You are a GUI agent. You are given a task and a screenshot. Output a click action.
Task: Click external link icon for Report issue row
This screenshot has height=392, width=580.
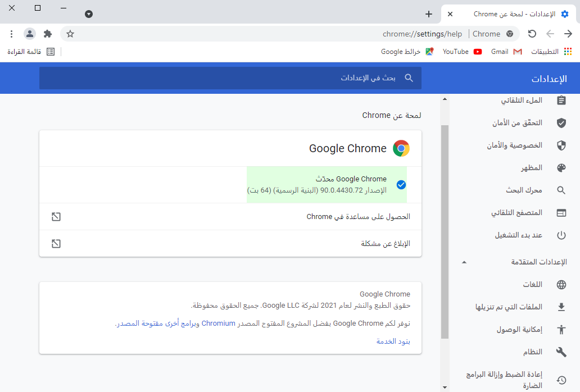coord(56,244)
